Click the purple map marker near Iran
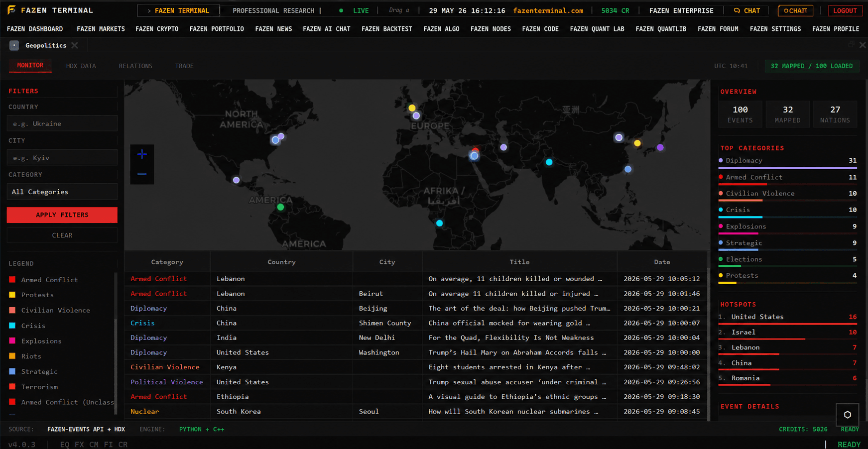This screenshot has width=868, height=449. tap(503, 147)
